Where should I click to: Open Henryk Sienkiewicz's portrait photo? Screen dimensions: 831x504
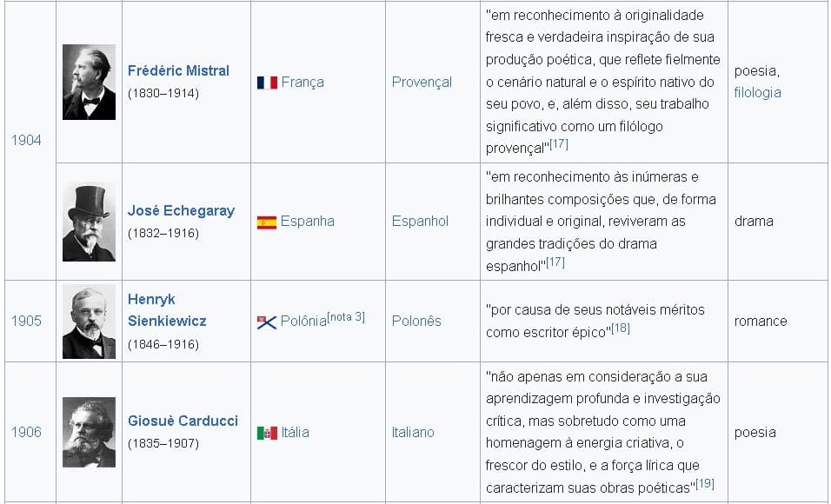89,321
